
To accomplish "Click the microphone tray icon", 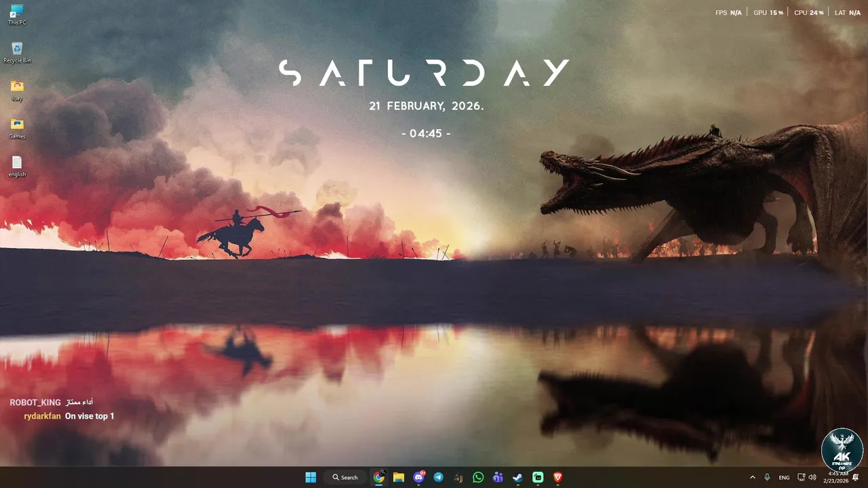I will [767, 477].
